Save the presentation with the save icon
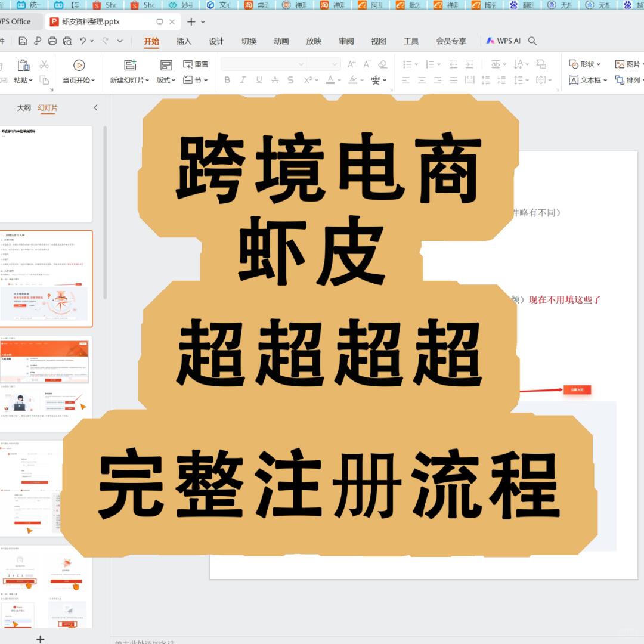644x644 pixels. (23, 41)
